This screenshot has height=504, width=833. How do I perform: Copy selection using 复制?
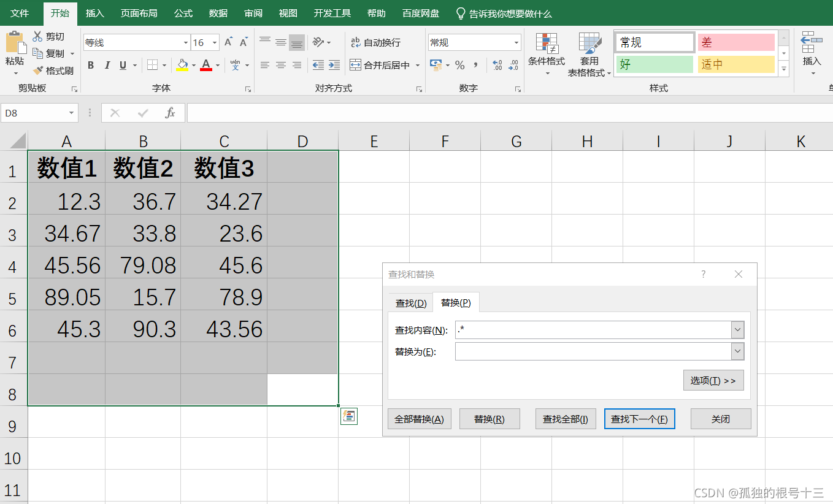48,53
